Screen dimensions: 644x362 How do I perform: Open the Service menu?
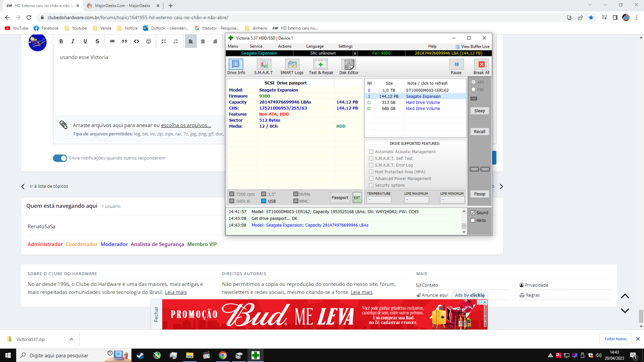pyautogui.click(x=256, y=46)
